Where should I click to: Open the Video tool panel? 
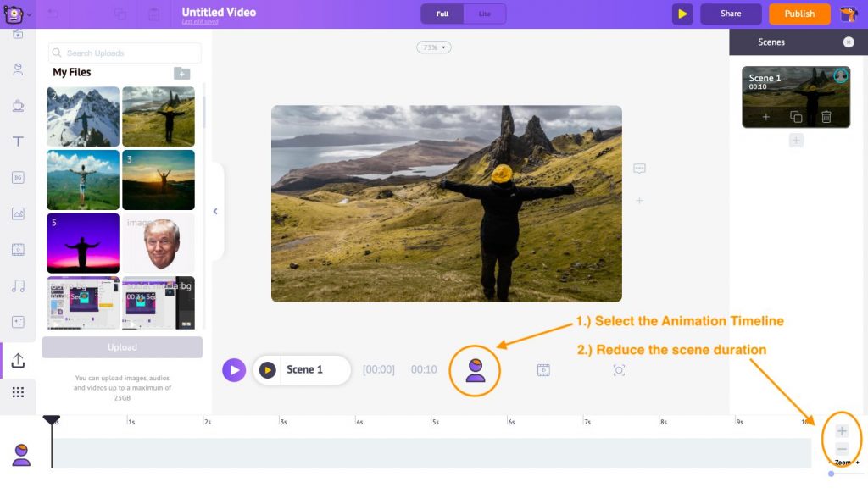17,250
